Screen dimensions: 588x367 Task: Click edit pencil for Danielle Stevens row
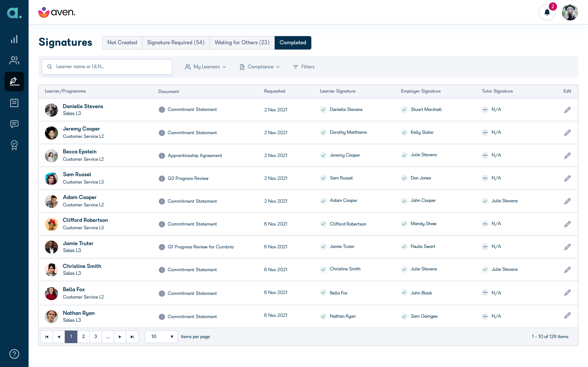click(567, 110)
